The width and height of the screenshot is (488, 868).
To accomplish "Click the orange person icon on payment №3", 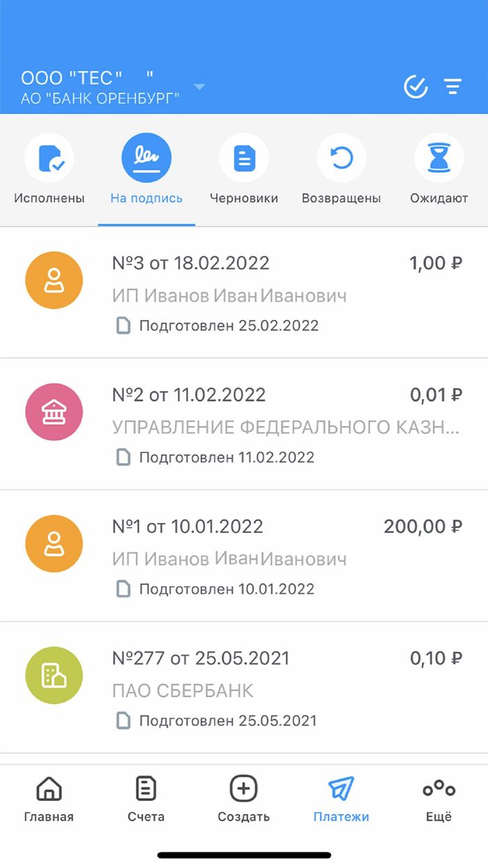I will (54, 280).
